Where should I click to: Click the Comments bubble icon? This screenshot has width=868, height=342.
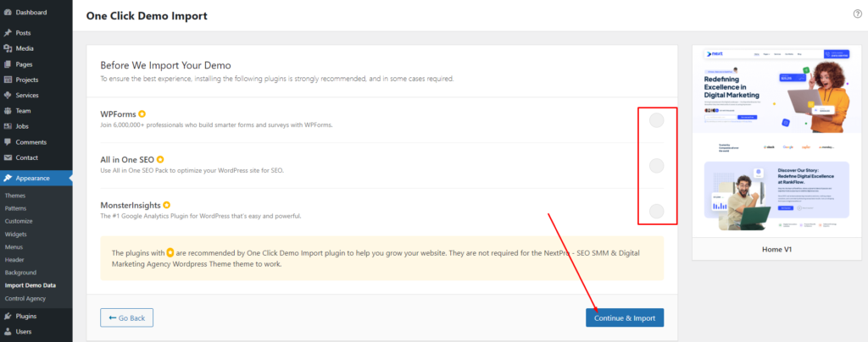(x=8, y=142)
